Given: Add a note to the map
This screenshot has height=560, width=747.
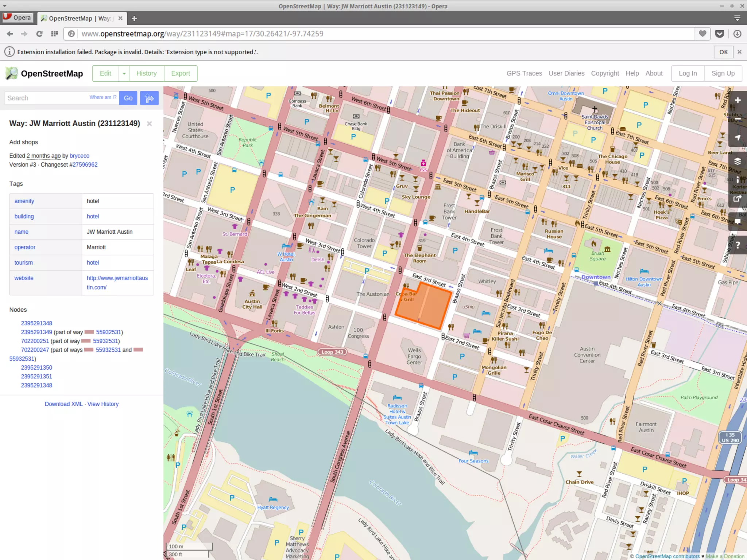Looking at the screenshot, I should click(737, 221).
